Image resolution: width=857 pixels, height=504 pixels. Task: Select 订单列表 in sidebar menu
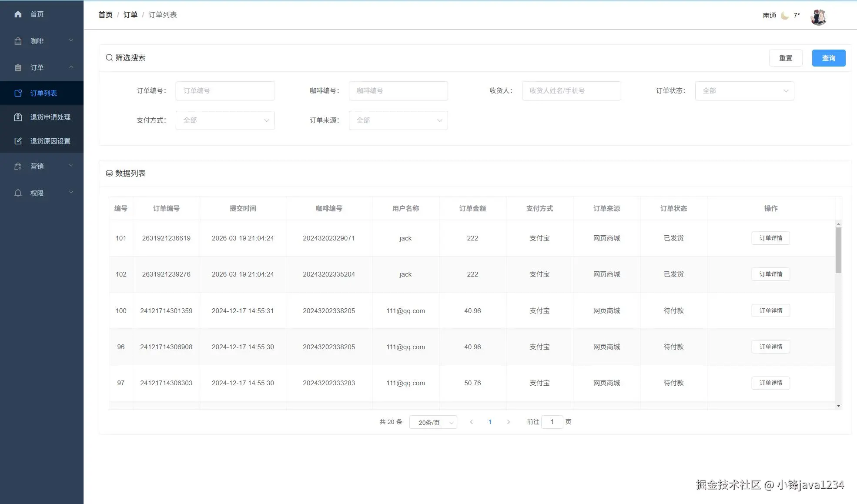pyautogui.click(x=44, y=93)
